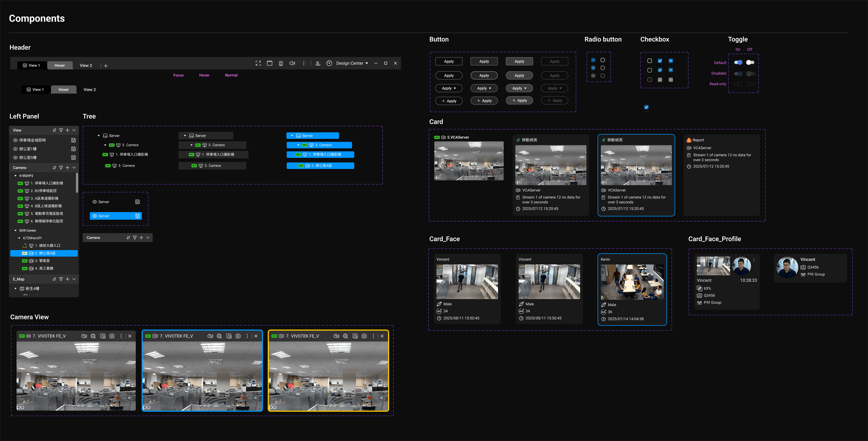Toggle eye icon for 辦公室5樓 view
Viewport: 868px width, 441px height.
15,158
